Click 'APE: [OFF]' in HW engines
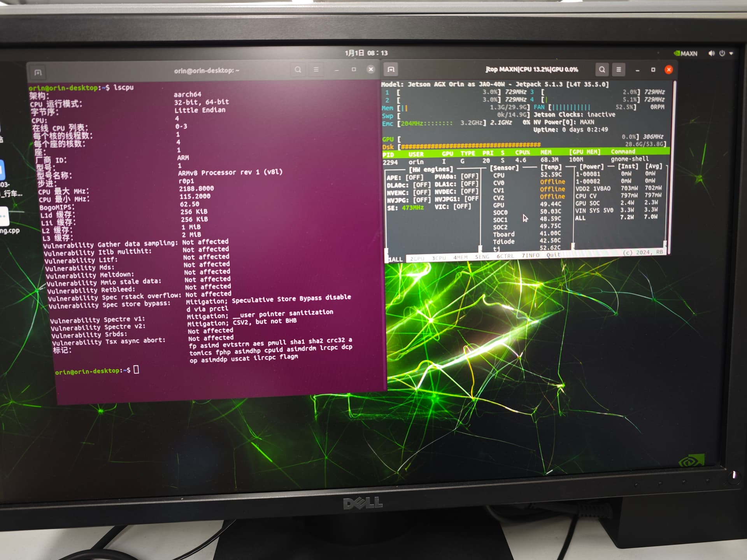747x560 pixels. click(405, 178)
